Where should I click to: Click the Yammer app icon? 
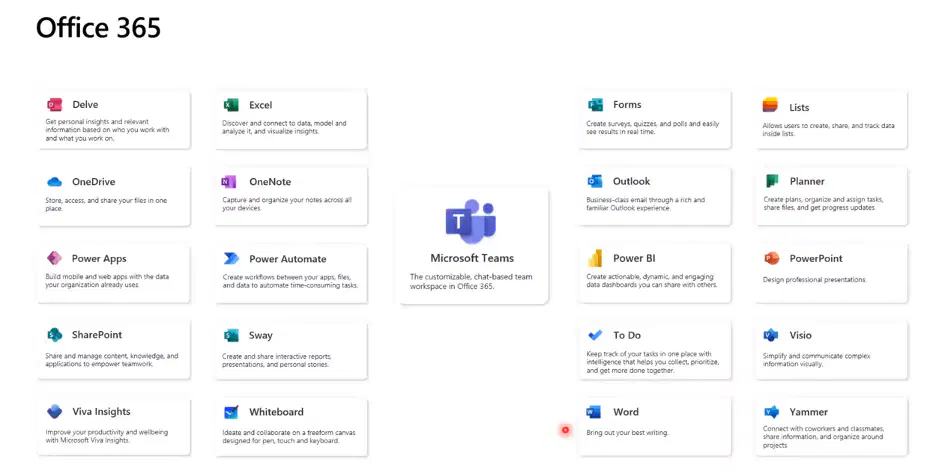pyautogui.click(x=771, y=412)
